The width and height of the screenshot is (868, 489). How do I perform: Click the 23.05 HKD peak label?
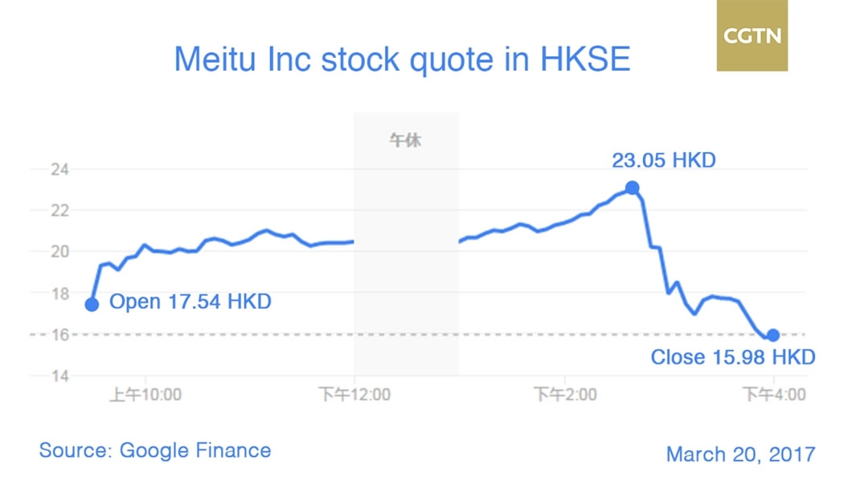tap(663, 160)
